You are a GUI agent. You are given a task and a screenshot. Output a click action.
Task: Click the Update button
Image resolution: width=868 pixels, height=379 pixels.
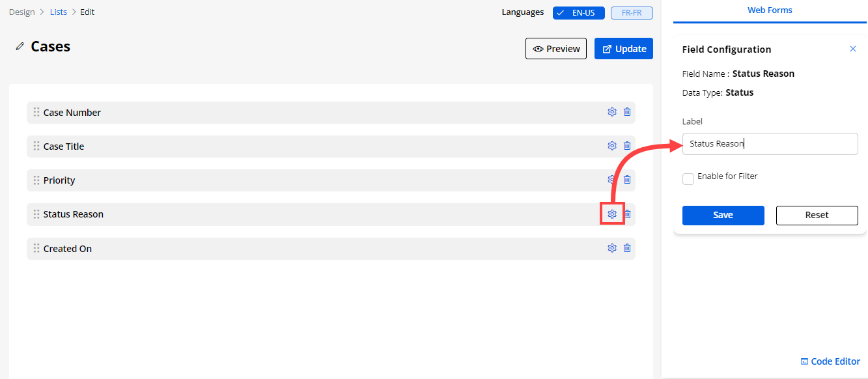[623, 49]
